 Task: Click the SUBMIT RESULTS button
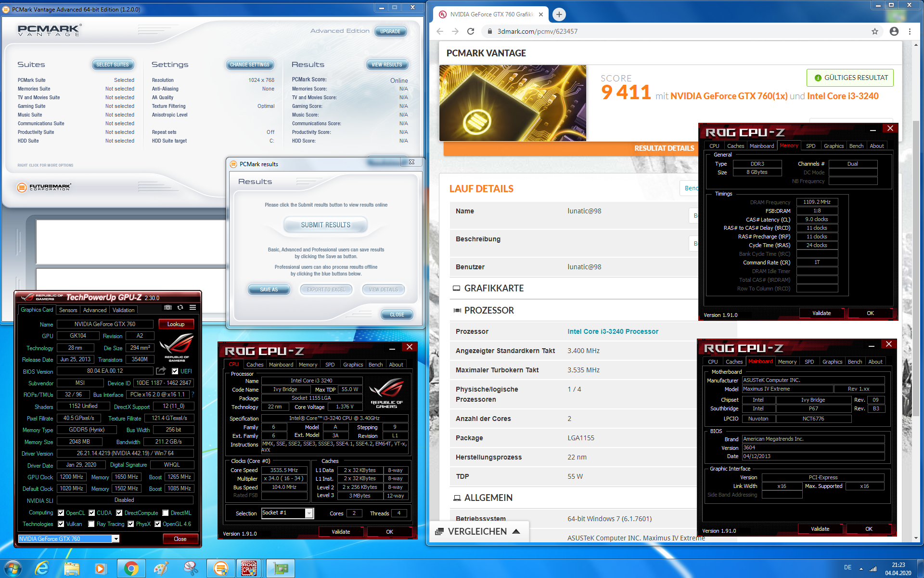pyautogui.click(x=326, y=225)
